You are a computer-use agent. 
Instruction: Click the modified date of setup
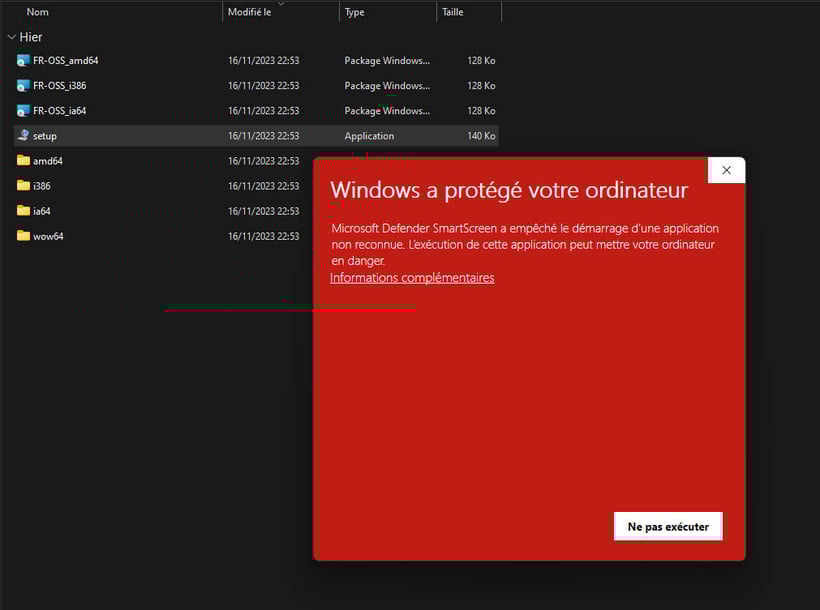(x=264, y=136)
